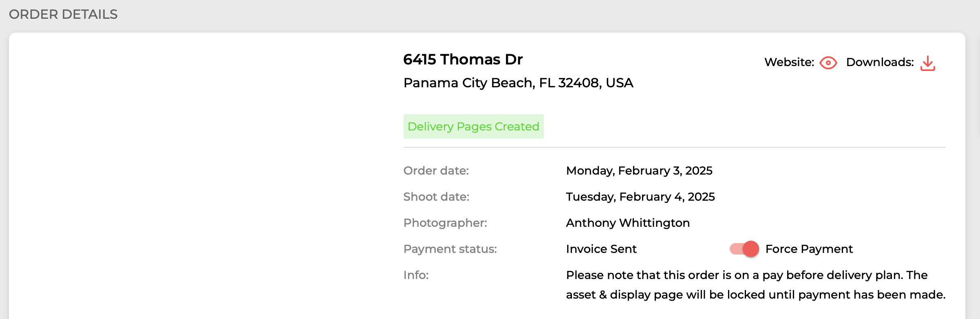Click the Info field label

click(x=416, y=275)
